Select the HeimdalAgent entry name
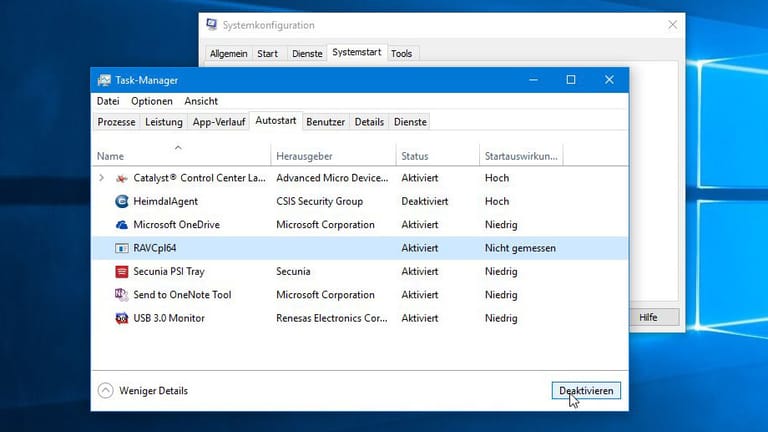The width and height of the screenshot is (768, 432). 166,201
